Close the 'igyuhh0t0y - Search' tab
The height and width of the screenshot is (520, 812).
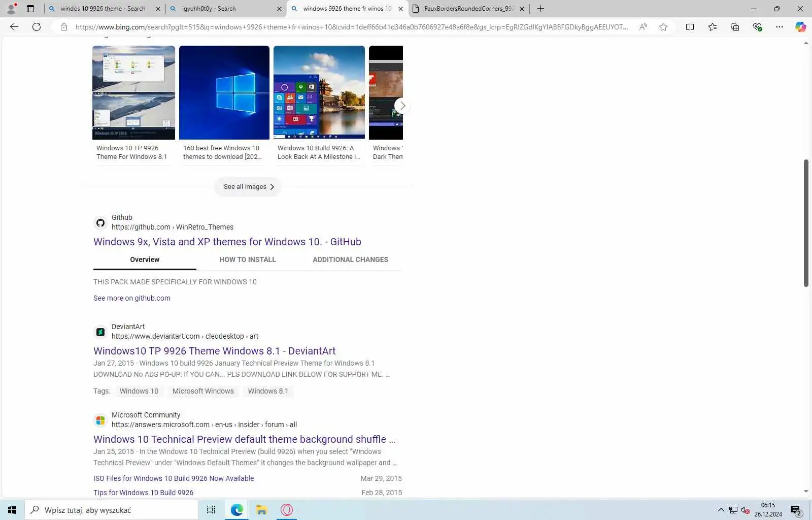point(279,9)
